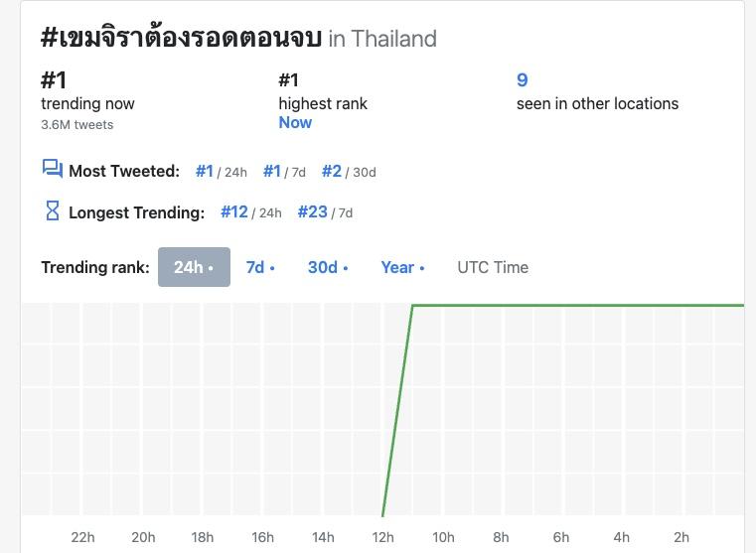Select the 24h trending rank tab

[194, 267]
